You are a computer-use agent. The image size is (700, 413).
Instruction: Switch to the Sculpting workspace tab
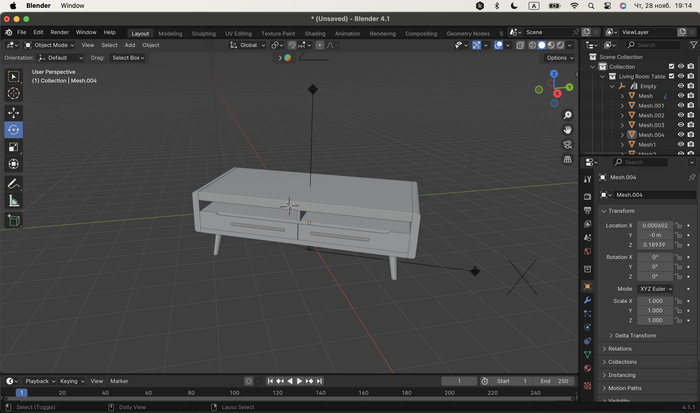[x=203, y=33]
